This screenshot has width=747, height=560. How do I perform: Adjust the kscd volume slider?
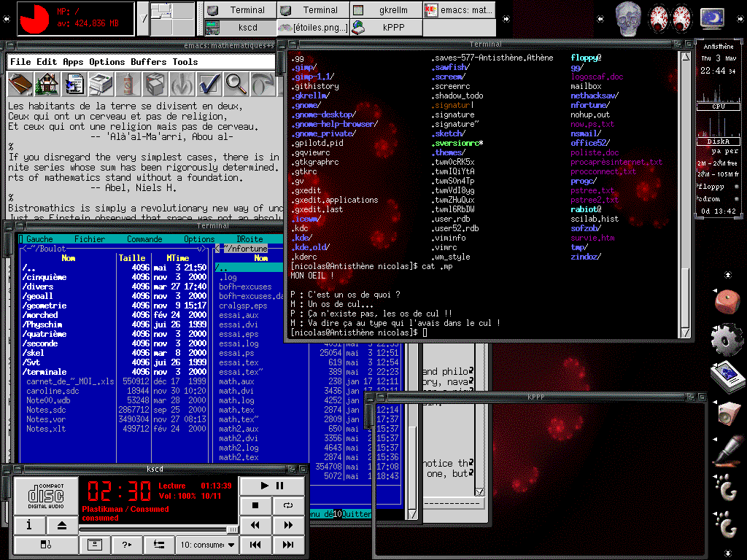click(231, 529)
